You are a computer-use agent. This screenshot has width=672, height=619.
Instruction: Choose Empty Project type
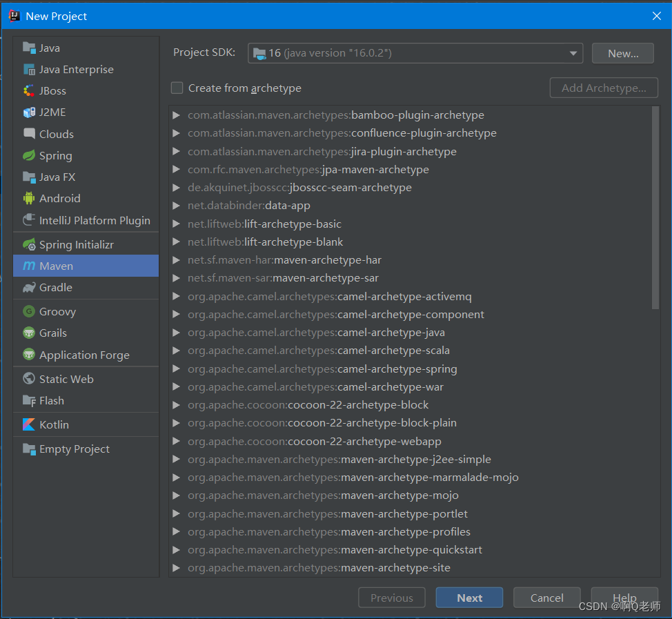tap(86, 449)
